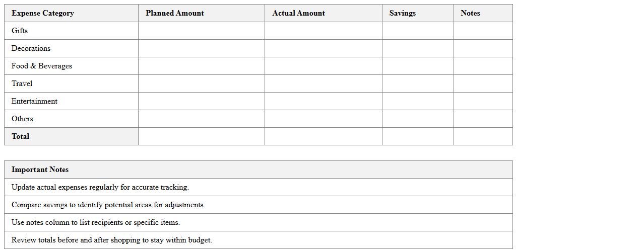This screenshot has height=252, width=644.
Task: Click the Savings cell for Travel
Action: pos(417,83)
